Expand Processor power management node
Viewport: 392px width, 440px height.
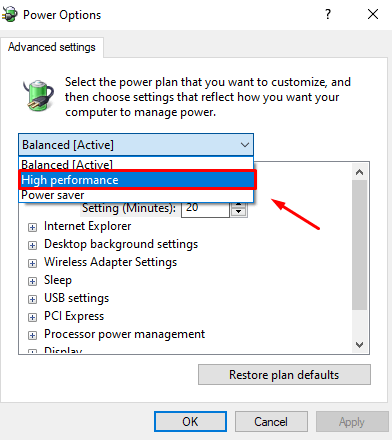32,335
